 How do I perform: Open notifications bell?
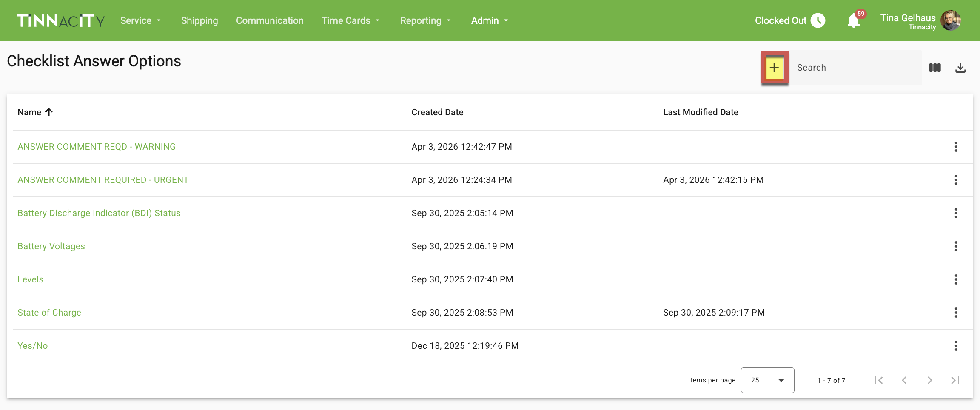tap(853, 20)
